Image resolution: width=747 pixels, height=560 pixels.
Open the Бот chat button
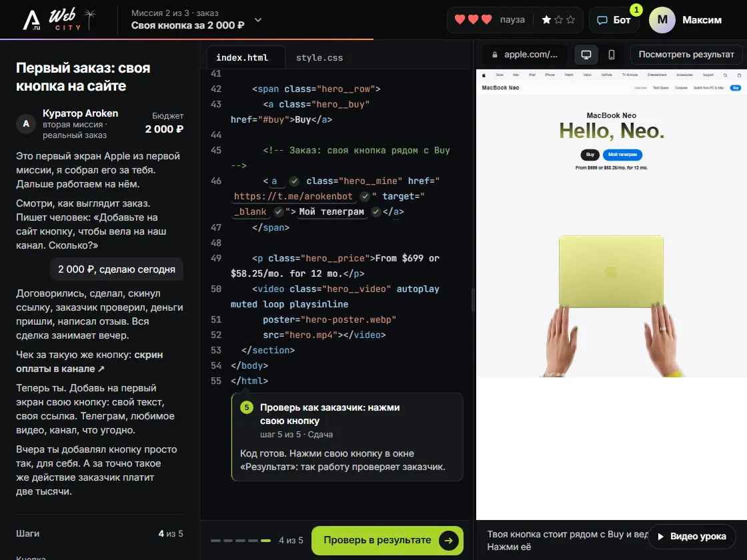(x=614, y=20)
